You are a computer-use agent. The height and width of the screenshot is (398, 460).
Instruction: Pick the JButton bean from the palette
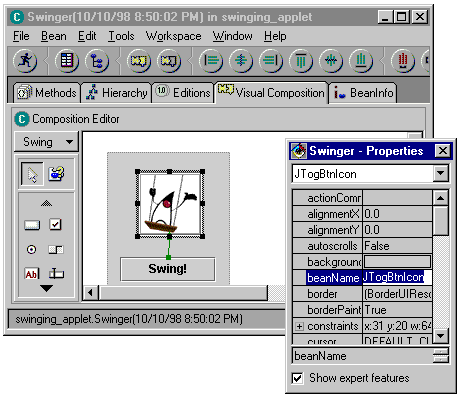click(x=32, y=225)
